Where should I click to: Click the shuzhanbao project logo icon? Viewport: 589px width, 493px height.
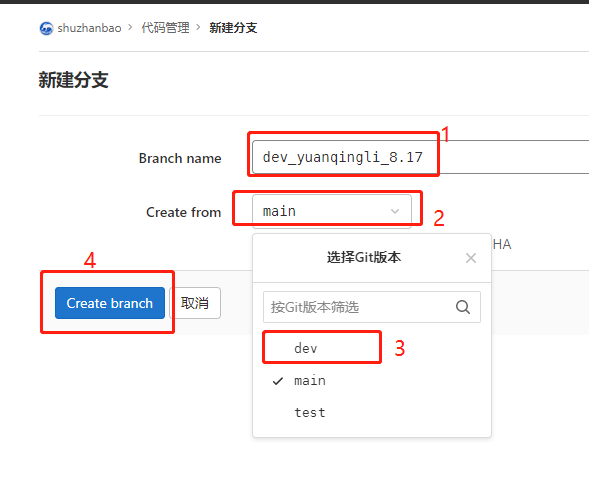click(x=46, y=28)
